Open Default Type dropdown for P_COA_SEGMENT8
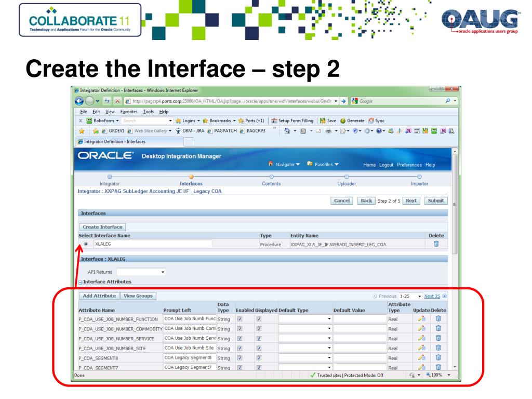This screenshot has width=532, height=399. click(305, 357)
